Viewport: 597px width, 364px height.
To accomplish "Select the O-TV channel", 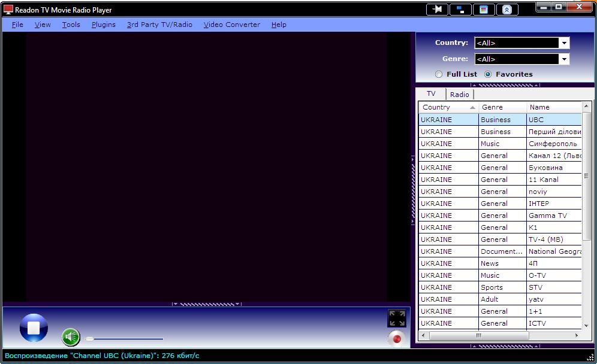I will tap(500, 275).
